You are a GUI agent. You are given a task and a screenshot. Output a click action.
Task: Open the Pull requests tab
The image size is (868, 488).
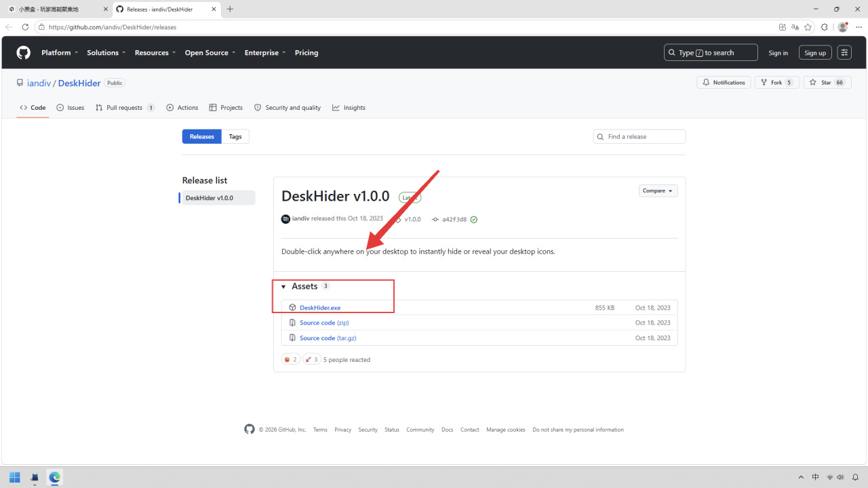pos(125,108)
